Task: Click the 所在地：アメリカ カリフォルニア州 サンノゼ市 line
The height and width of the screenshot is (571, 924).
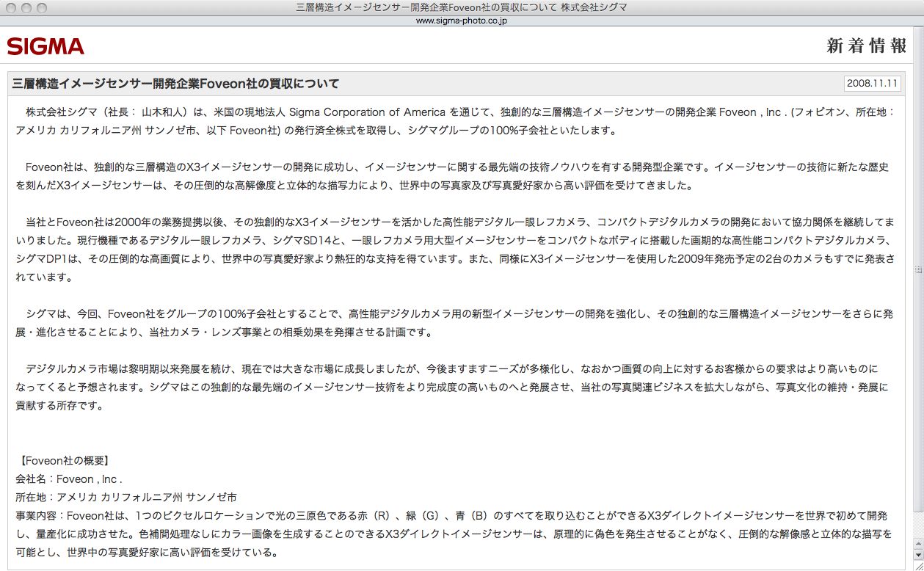Action: pos(125,498)
